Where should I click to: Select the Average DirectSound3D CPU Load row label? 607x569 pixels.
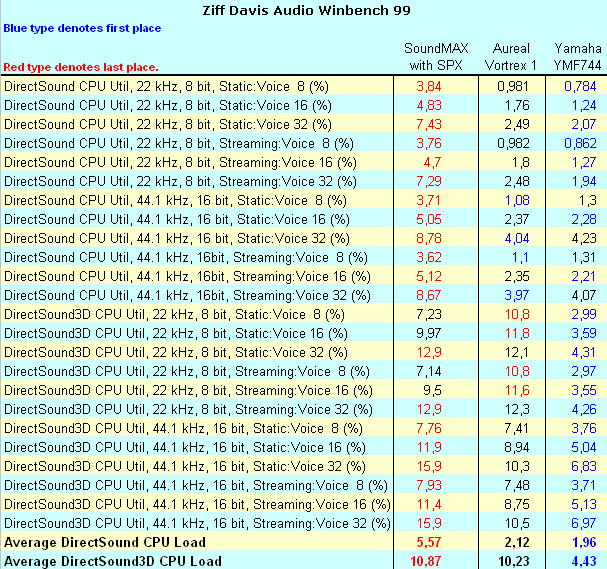pyautogui.click(x=113, y=561)
